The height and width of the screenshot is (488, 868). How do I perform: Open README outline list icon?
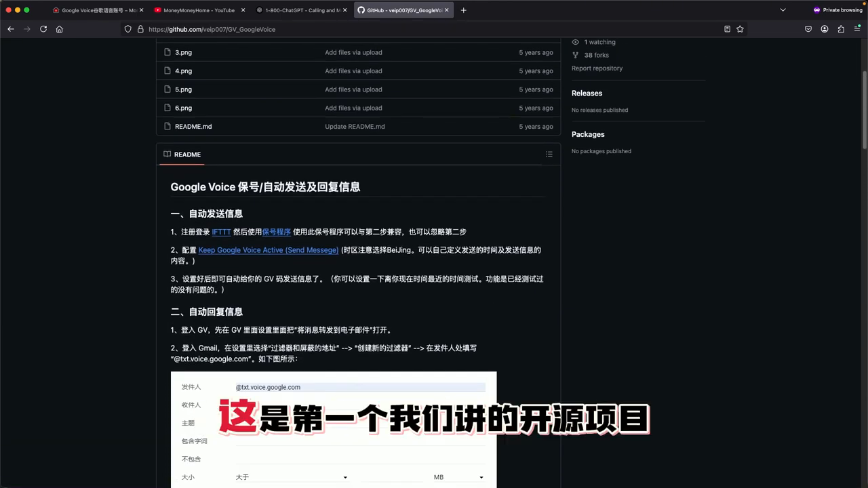coord(549,155)
